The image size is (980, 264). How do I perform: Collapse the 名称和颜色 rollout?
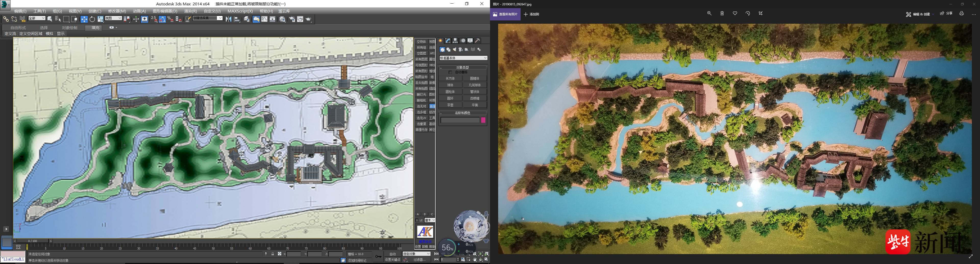tap(463, 113)
